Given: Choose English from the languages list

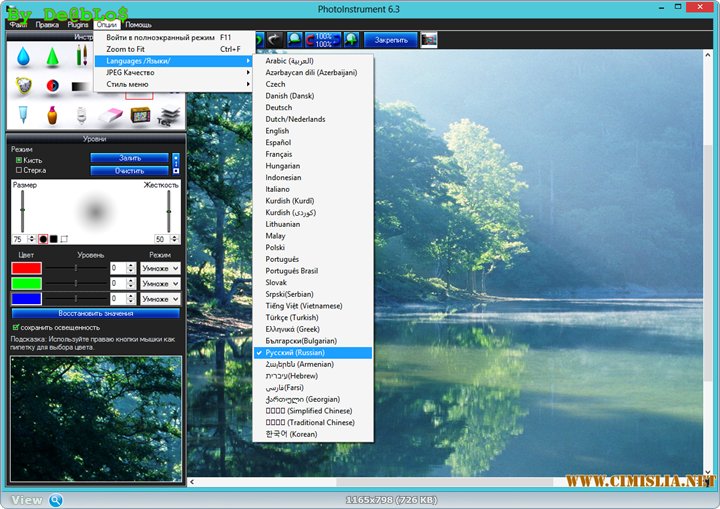Looking at the screenshot, I should [x=277, y=131].
